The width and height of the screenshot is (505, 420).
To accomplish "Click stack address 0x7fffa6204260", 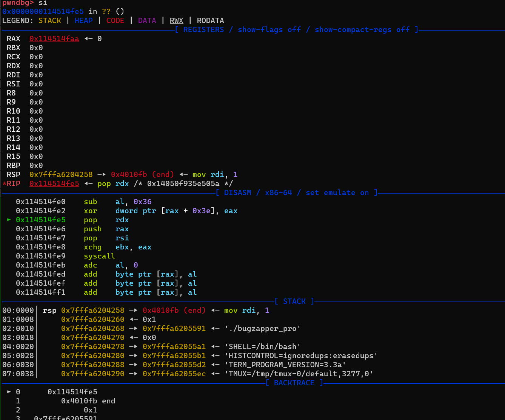I will pos(93,320).
